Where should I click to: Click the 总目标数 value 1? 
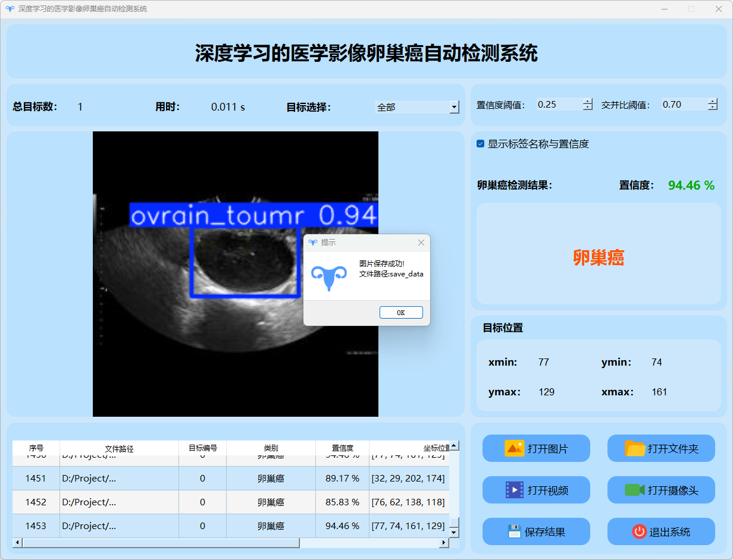[x=80, y=107]
